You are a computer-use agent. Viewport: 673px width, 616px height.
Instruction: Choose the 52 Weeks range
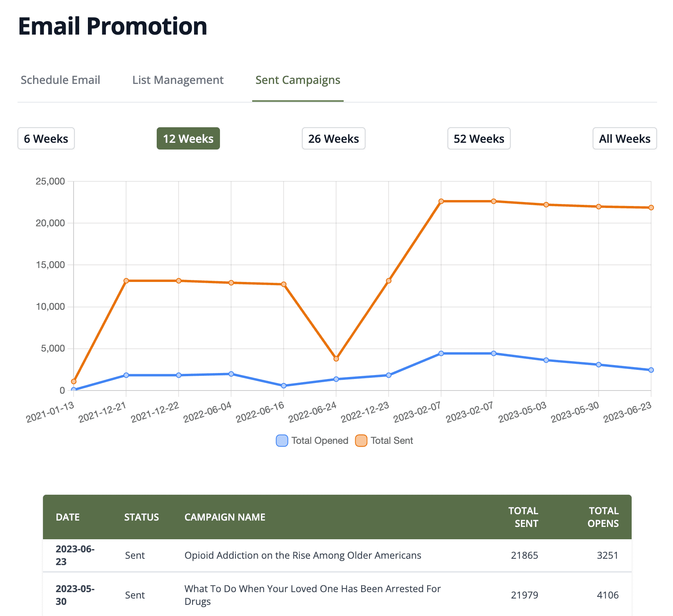(479, 138)
